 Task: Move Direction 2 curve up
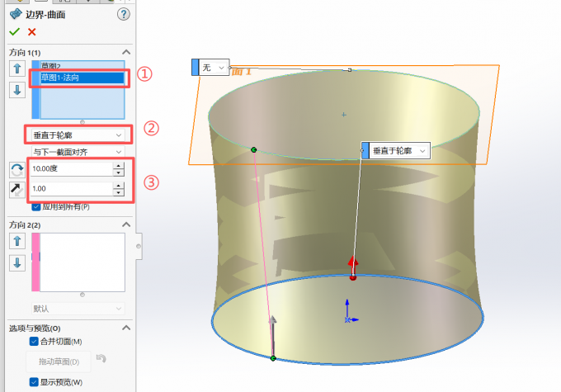pyautogui.click(x=17, y=241)
